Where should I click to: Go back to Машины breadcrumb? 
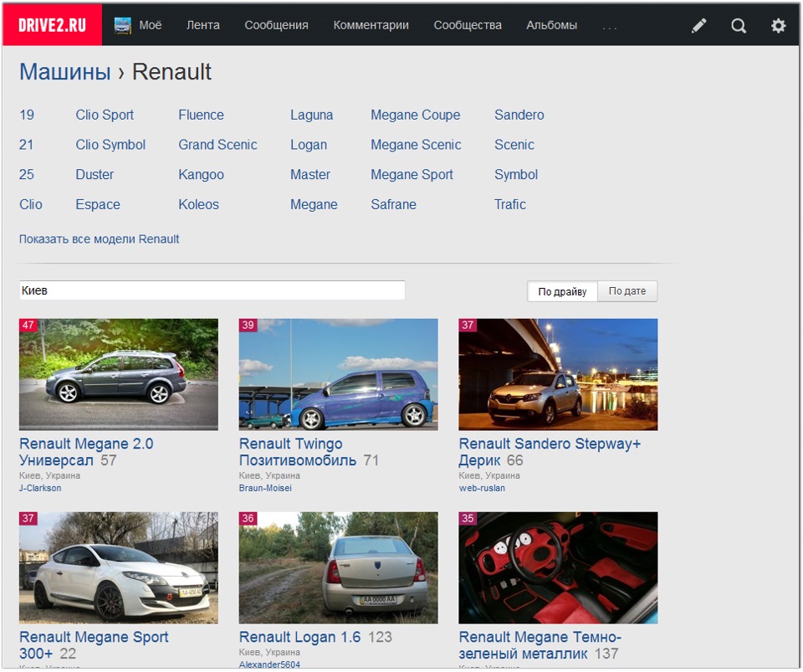(65, 72)
